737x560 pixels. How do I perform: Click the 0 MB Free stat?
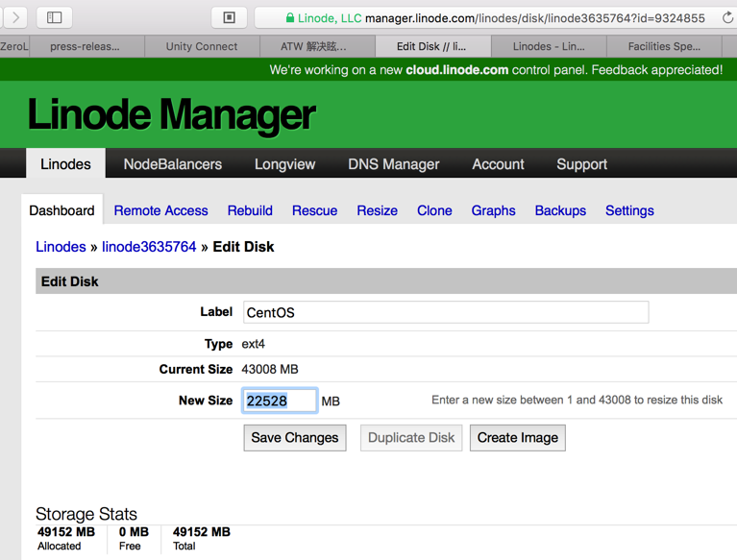point(134,539)
